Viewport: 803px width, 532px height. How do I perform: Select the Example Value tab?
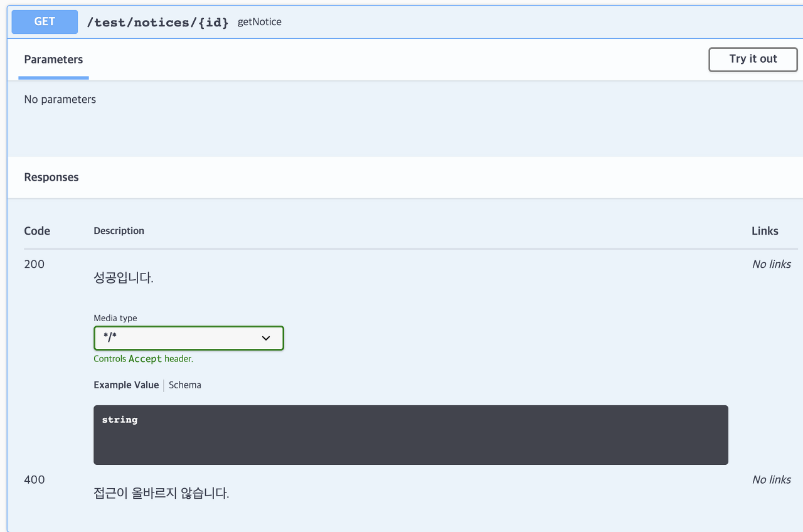[126, 385]
